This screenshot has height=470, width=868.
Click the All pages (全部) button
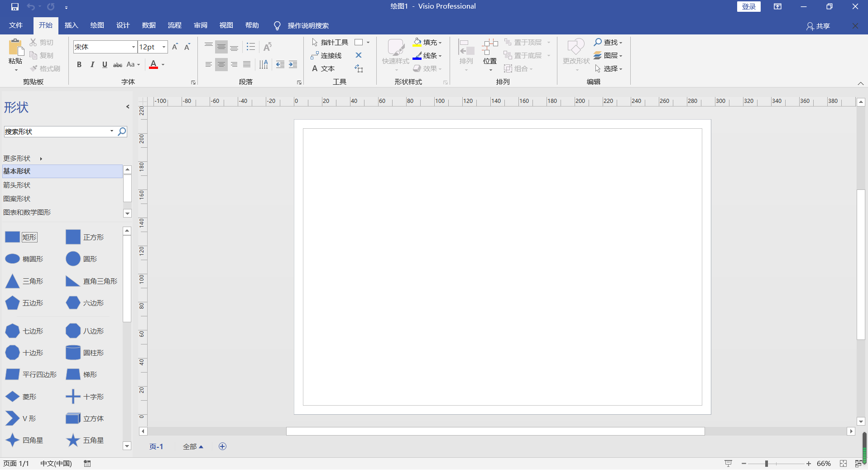(x=193, y=446)
